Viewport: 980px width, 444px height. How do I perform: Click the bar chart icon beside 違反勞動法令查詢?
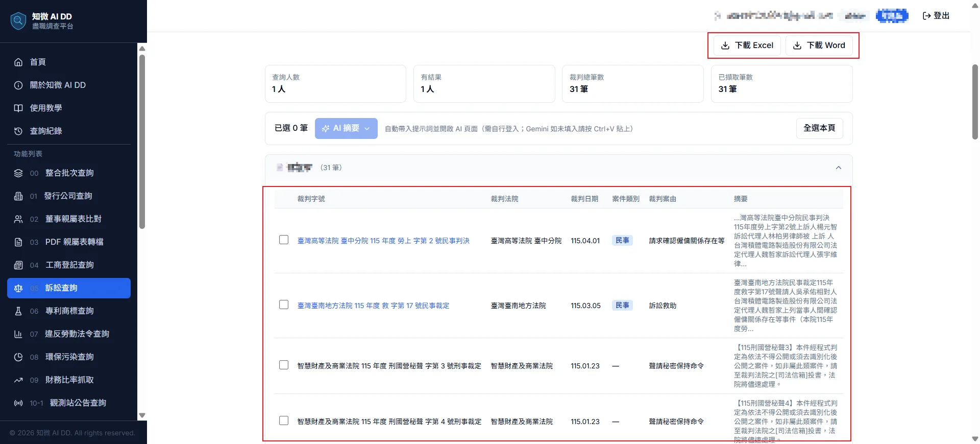click(18, 334)
